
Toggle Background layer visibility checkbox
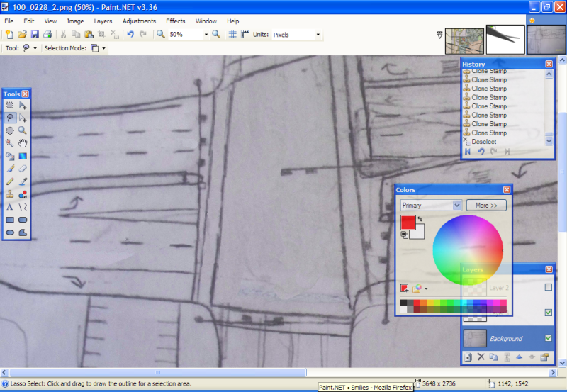point(548,338)
